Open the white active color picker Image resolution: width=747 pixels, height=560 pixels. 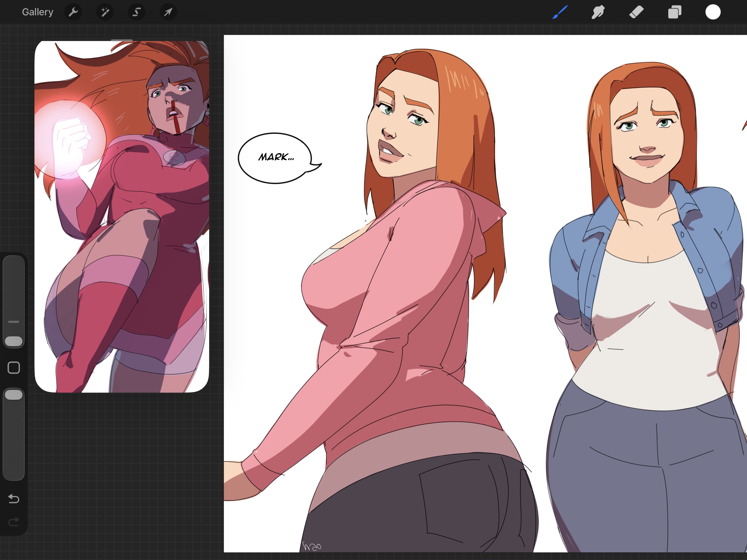point(713,12)
